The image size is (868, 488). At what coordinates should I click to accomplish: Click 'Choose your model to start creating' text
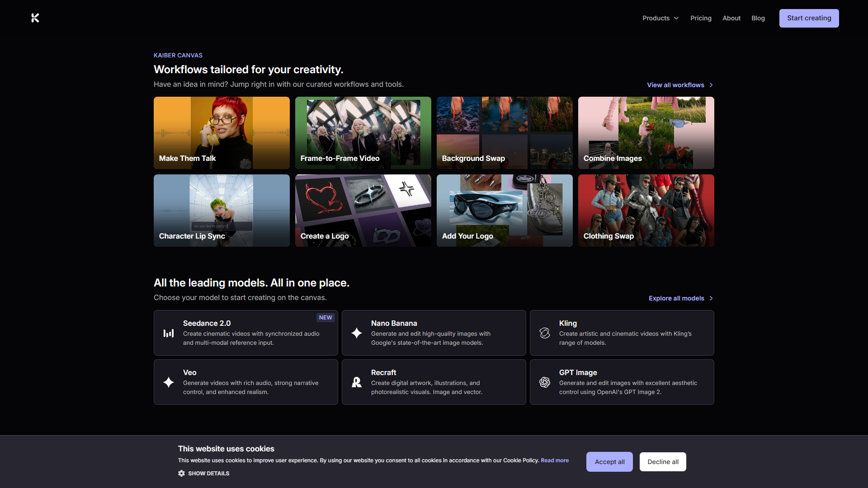click(240, 297)
